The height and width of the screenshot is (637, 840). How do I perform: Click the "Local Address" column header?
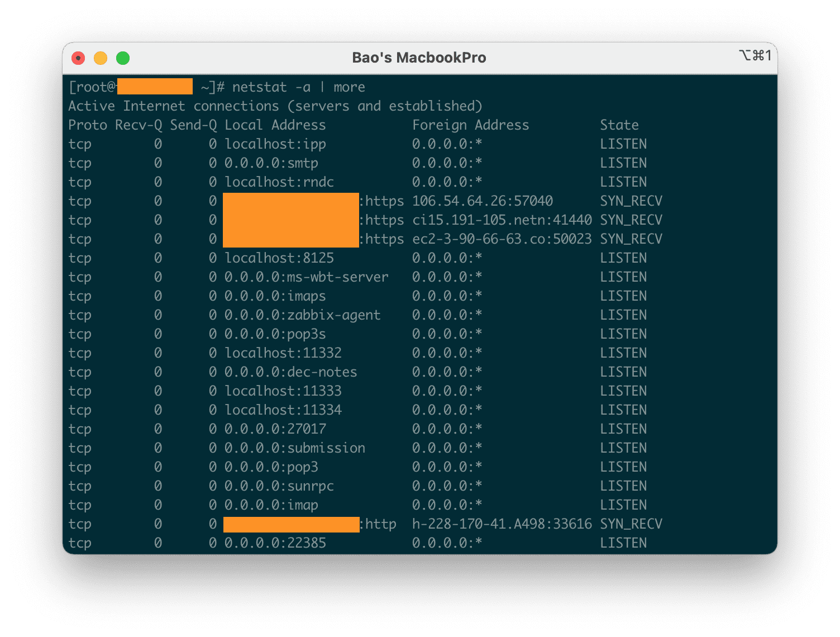pos(275,125)
